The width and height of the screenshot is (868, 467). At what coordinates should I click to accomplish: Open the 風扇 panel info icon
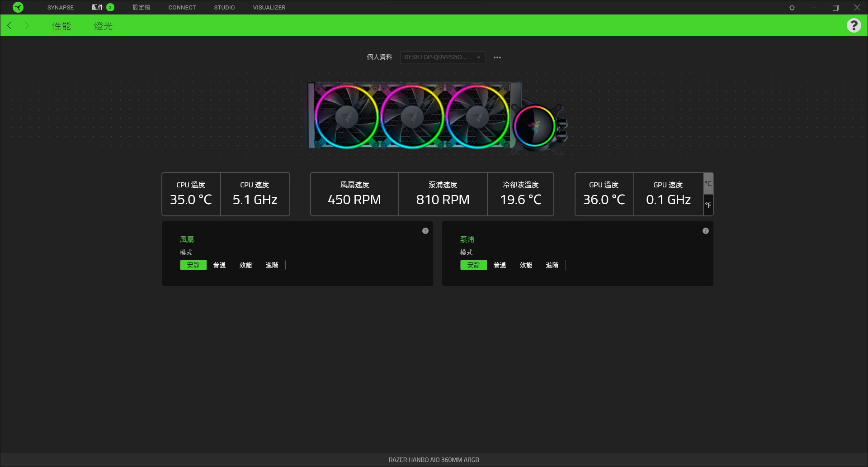[x=425, y=231]
